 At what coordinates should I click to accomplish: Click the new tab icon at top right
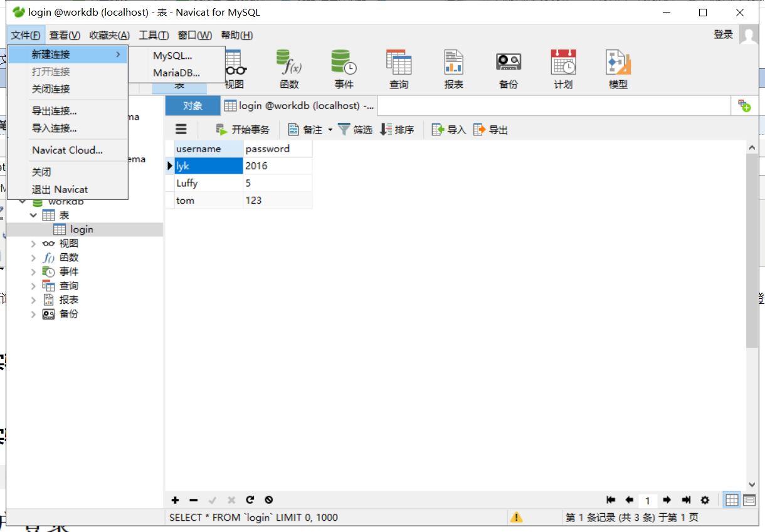tap(744, 106)
